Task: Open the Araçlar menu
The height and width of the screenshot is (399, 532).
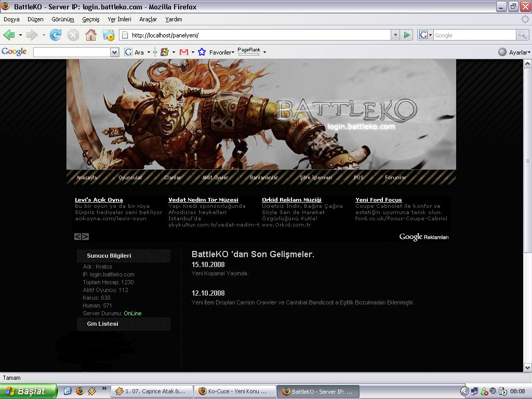Action: [x=148, y=19]
